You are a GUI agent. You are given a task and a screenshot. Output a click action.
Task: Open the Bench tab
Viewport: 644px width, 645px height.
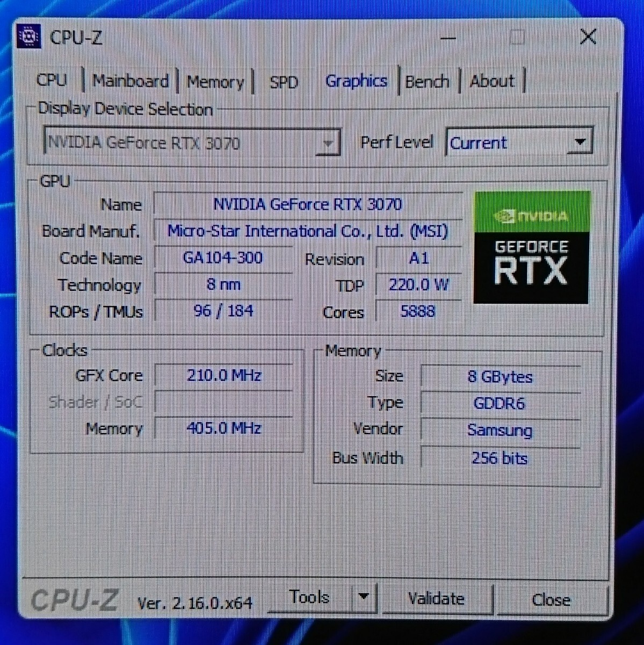click(428, 82)
